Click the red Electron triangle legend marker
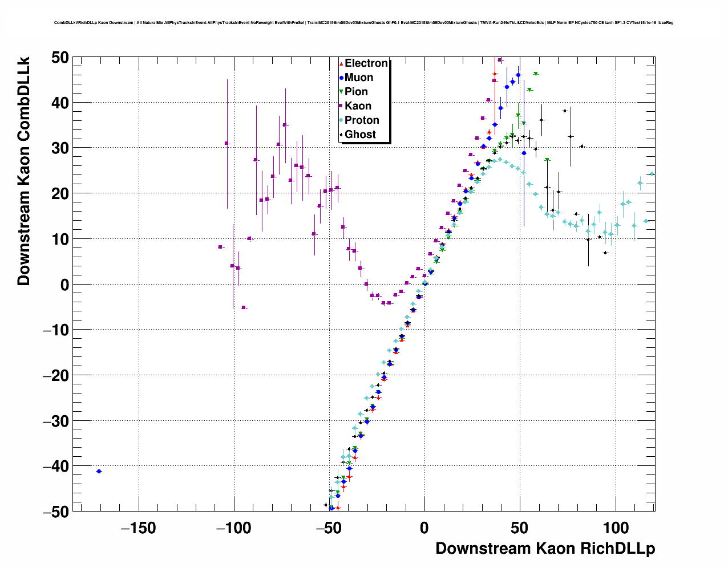The image size is (728, 568). [x=341, y=63]
